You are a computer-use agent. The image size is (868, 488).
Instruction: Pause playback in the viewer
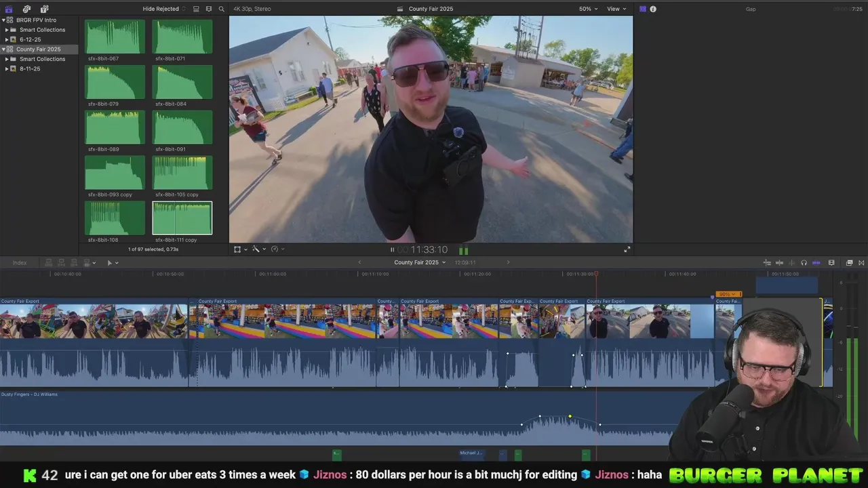pos(392,249)
